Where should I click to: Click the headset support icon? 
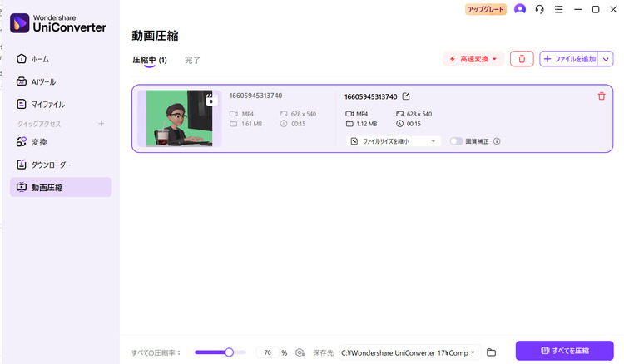click(540, 9)
